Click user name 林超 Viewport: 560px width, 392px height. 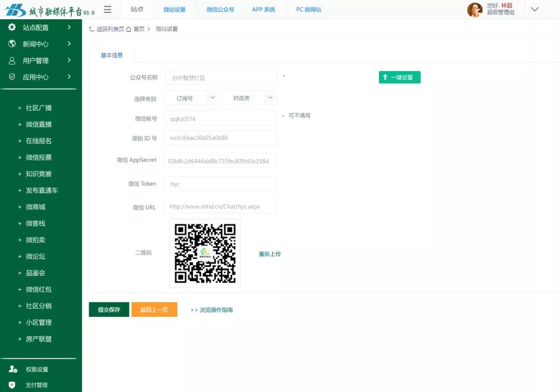click(507, 5)
